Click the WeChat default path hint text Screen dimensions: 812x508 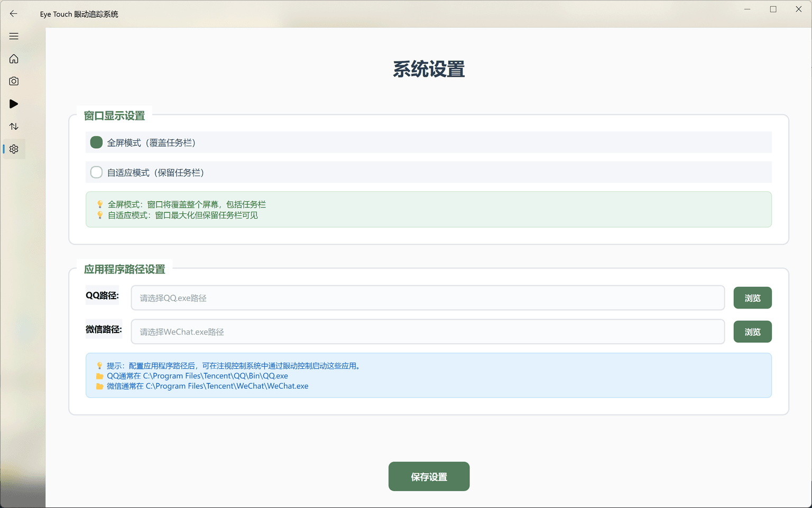tap(207, 386)
